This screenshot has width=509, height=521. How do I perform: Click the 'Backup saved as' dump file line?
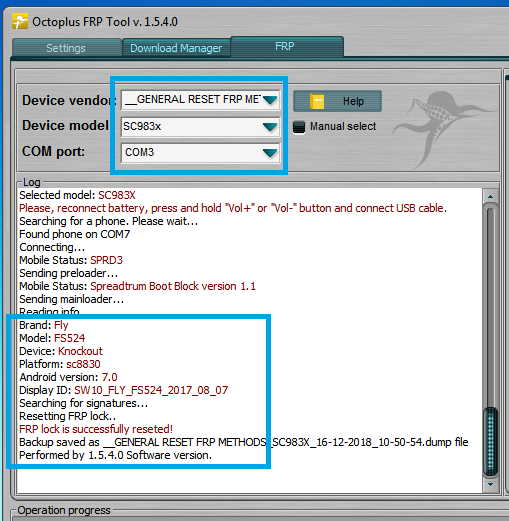coord(244,442)
